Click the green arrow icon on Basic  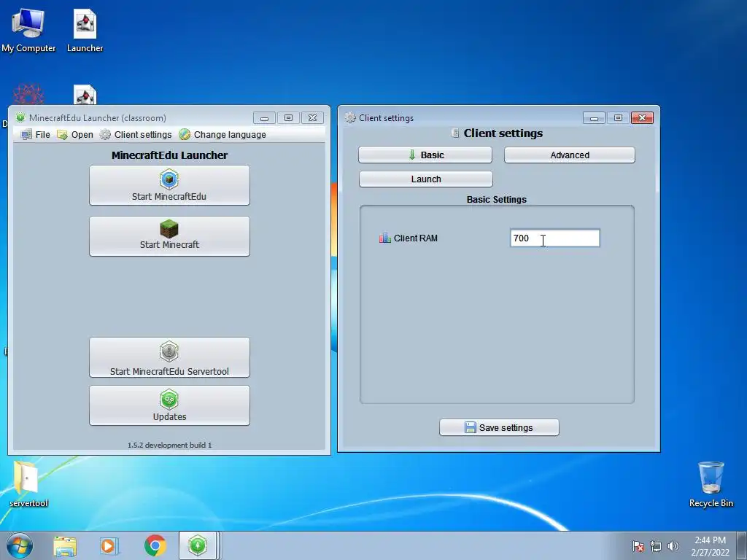click(412, 155)
